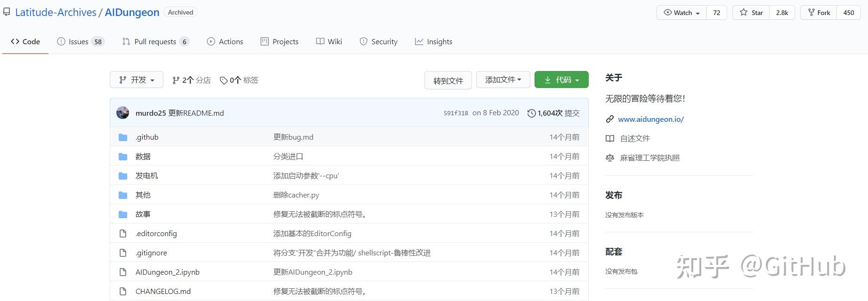The height and width of the screenshot is (301, 868).
Task: Star the repository
Action: click(x=751, y=13)
